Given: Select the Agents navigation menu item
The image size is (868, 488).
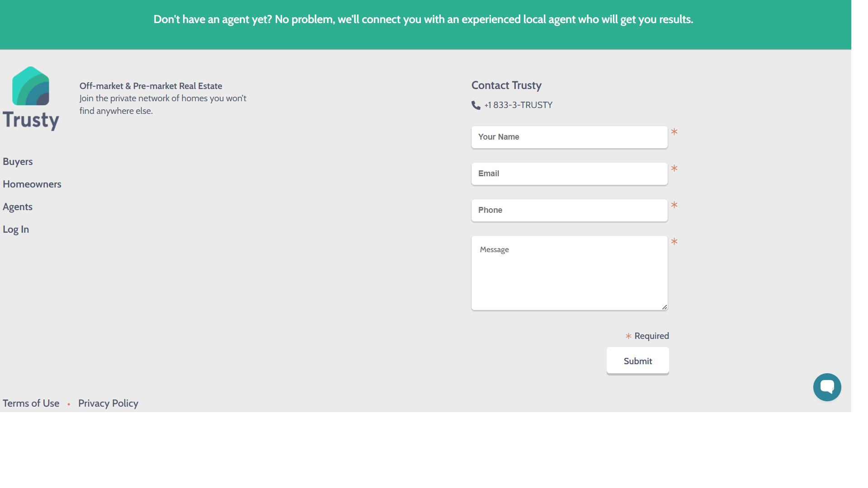Looking at the screenshot, I should 17,206.
